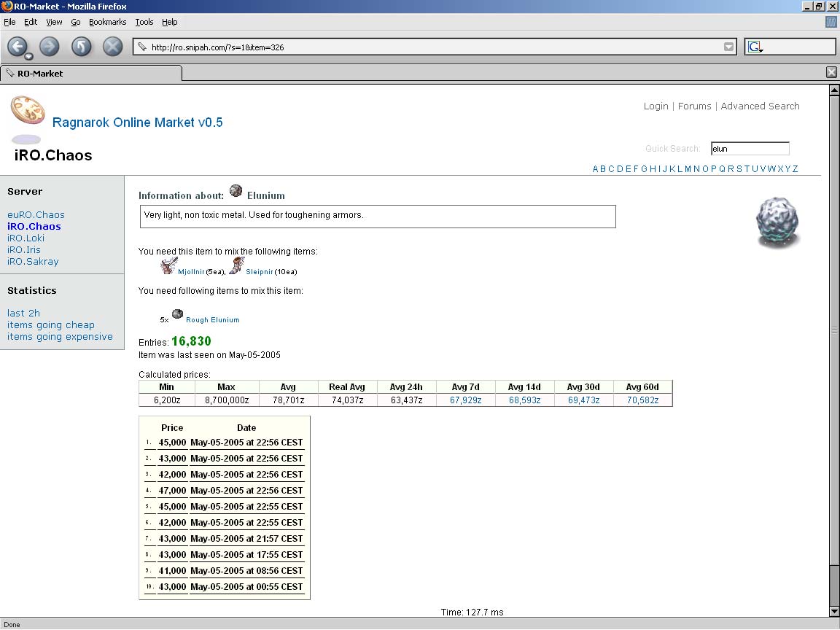Click the page scrollbar up arrow
Viewport: 840px width, 630px height.
point(834,90)
